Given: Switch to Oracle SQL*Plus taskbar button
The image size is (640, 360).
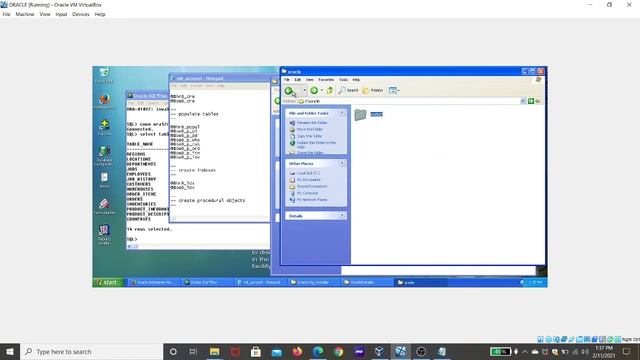Looking at the screenshot, I should pos(208,282).
